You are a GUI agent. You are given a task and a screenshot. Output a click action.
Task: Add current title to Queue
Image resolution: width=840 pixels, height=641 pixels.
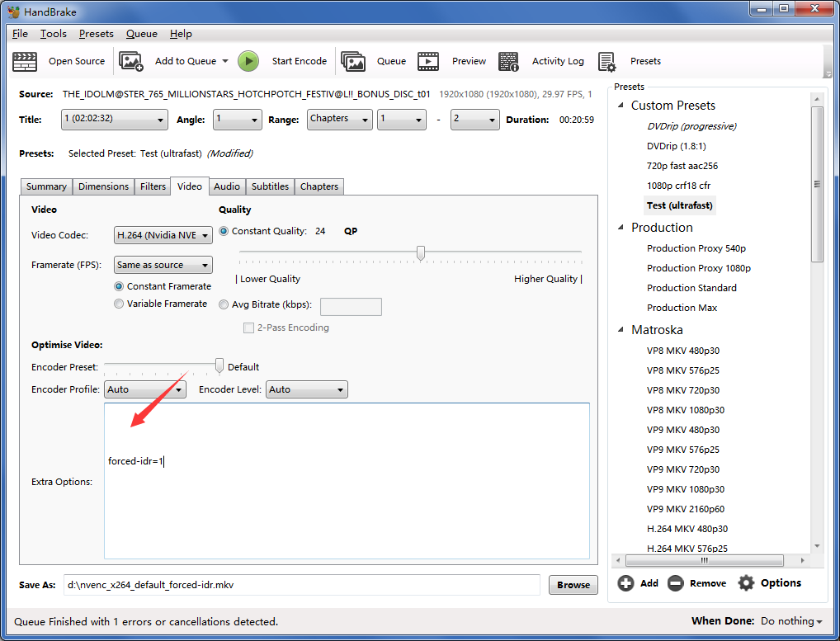(x=182, y=61)
